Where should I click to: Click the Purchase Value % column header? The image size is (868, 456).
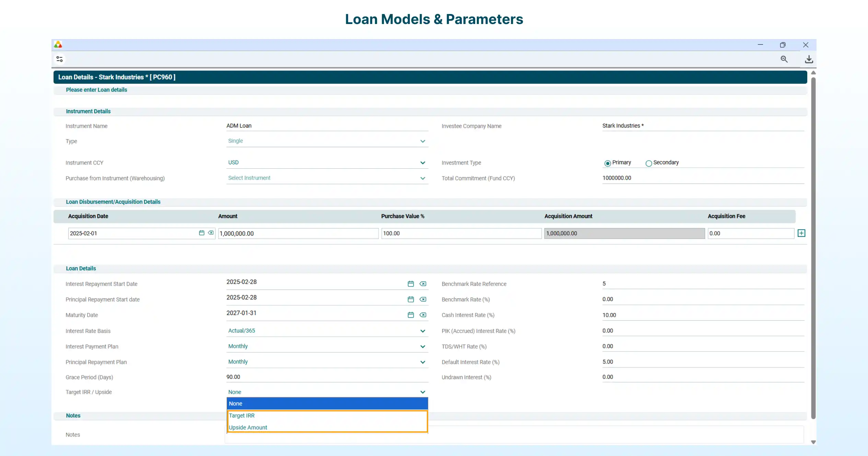point(403,216)
